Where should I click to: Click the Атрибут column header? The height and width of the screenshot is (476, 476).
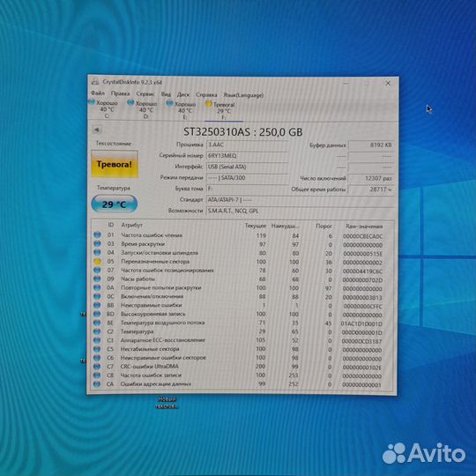[131, 225]
